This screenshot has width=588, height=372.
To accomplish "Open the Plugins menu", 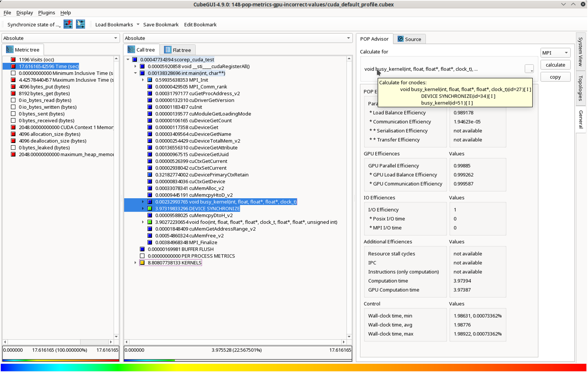I will 46,13.
